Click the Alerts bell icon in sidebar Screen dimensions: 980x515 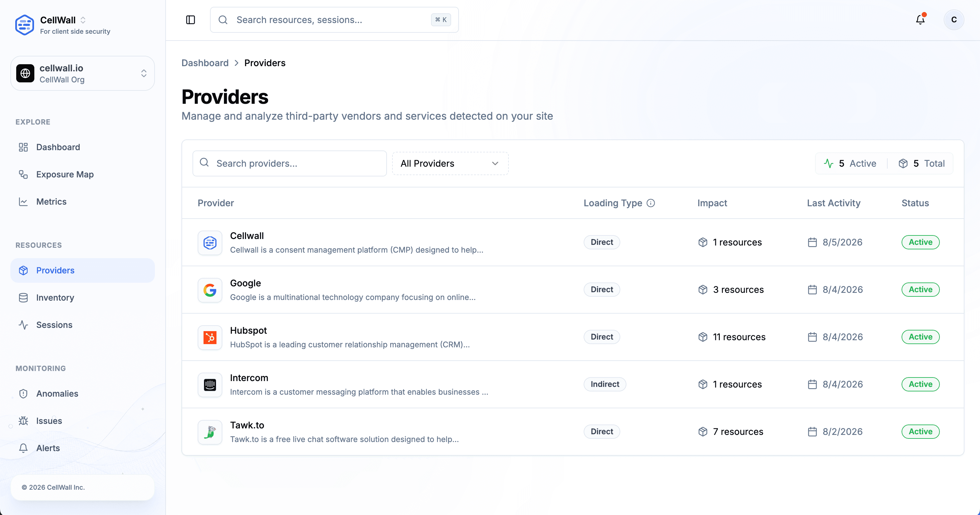pyautogui.click(x=23, y=448)
